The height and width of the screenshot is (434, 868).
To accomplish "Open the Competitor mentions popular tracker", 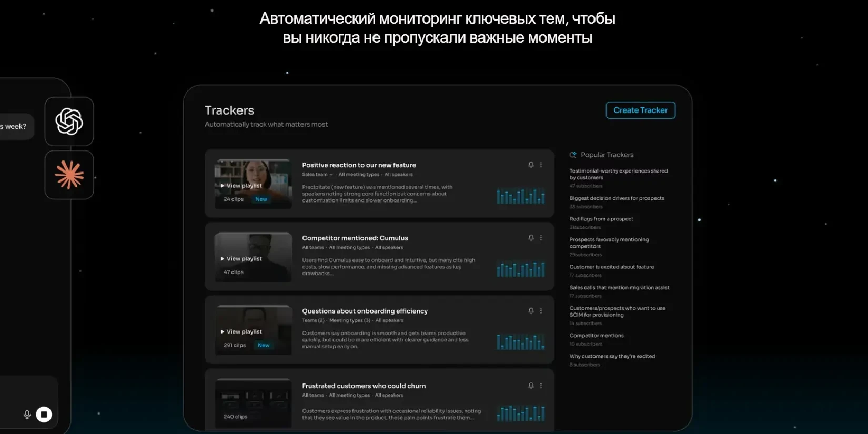I will 597,336.
